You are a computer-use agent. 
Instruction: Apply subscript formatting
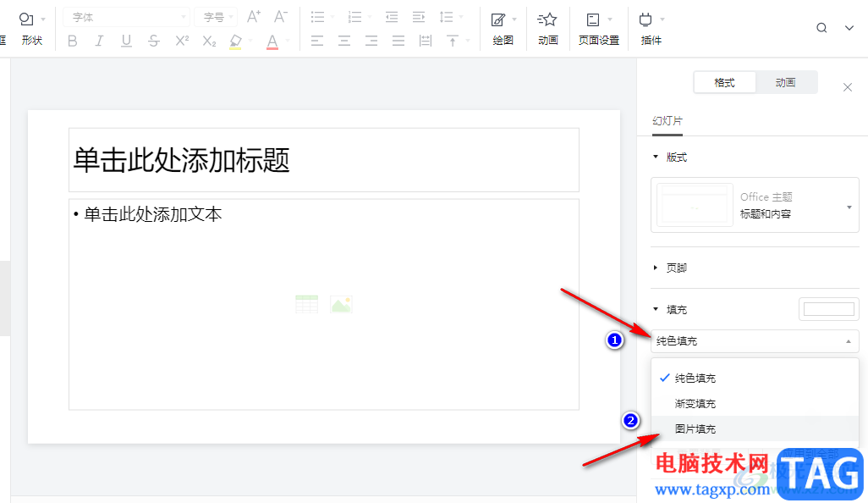[209, 41]
